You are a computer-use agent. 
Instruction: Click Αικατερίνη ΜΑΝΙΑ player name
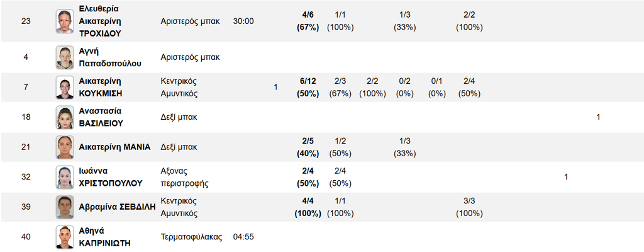(114, 147)
